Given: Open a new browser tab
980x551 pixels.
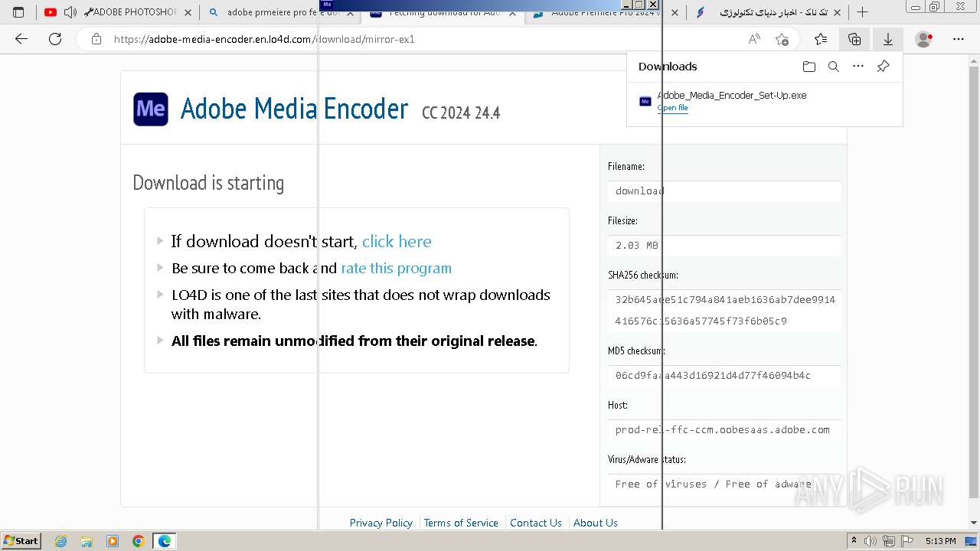Looking at the screenshot, I should (863, 12).
